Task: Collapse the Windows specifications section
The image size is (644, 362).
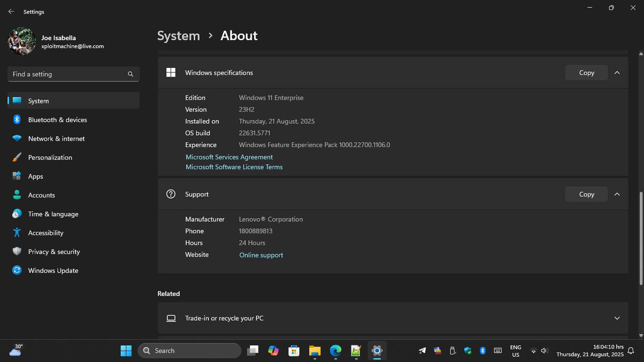Action: pyautogui.click(x=617, y=73)
